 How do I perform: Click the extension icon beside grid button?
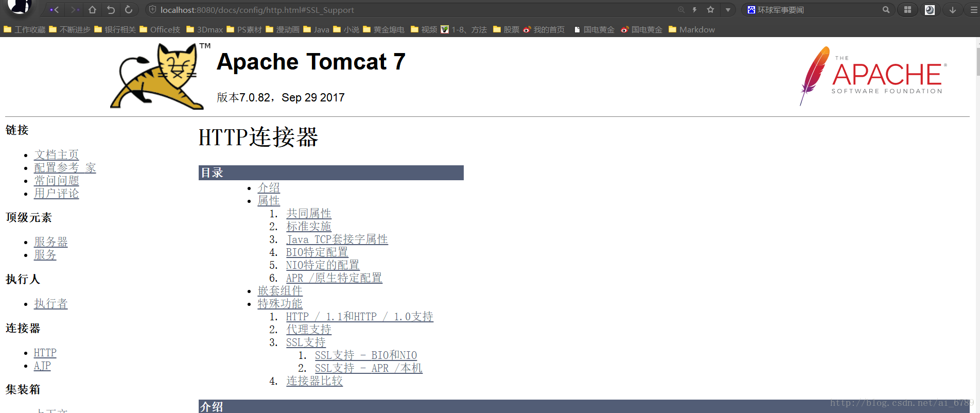(930, 10)
